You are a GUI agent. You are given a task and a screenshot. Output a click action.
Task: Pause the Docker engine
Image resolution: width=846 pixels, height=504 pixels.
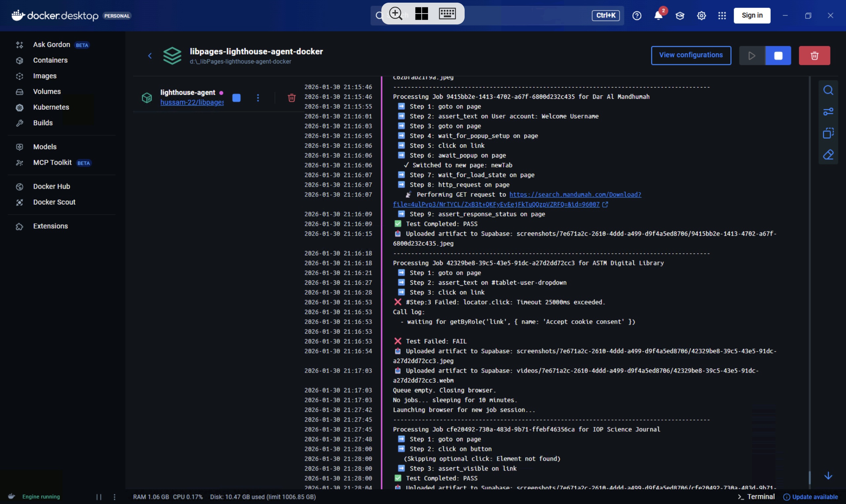[99, 497]
